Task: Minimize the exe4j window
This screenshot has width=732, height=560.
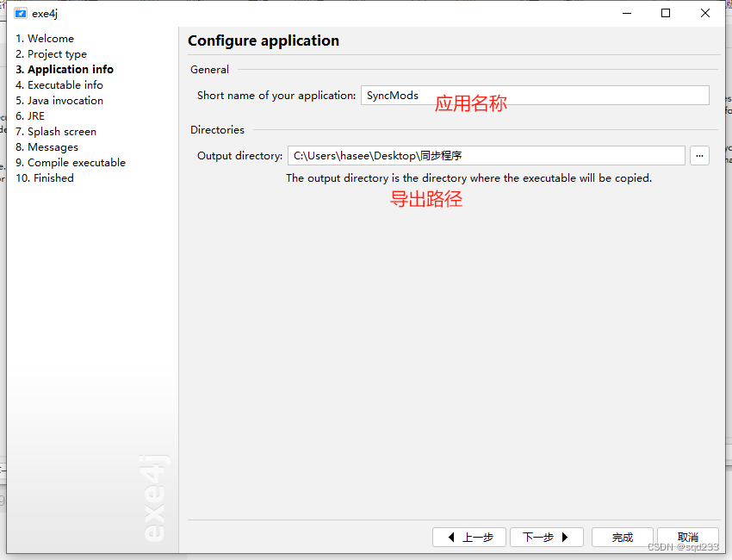Action: [627, 13]
